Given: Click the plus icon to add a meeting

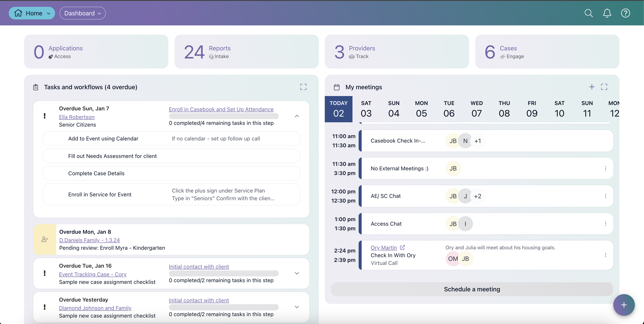Looking at the screenshot, I should pyautogui.click(x=592, y=87).
